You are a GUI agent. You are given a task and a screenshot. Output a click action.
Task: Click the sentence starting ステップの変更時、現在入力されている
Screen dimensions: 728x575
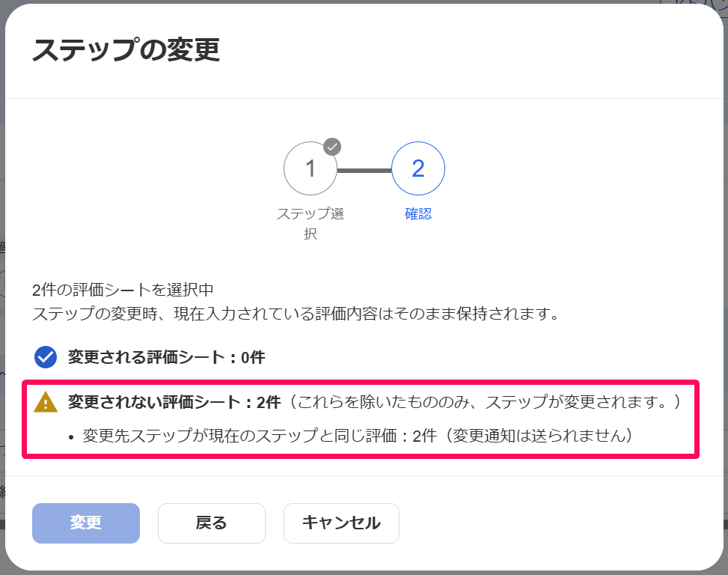pyautogui.click(x=296, y=314)
